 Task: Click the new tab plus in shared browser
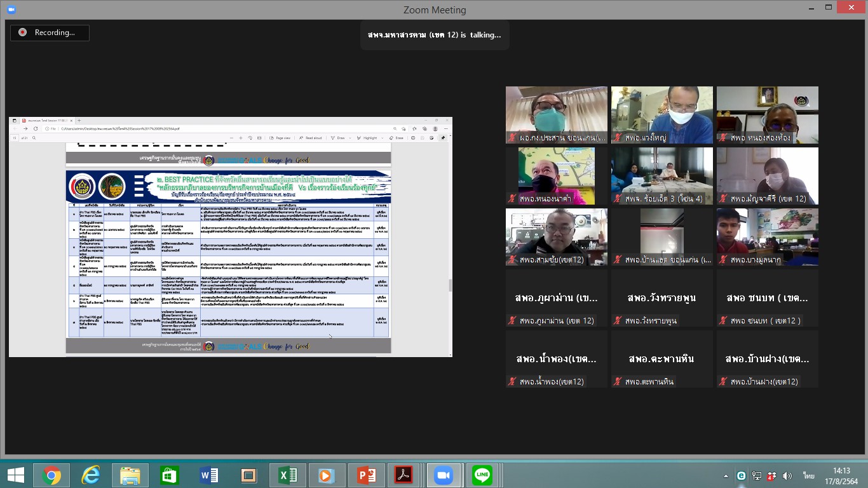click(79, 120)
